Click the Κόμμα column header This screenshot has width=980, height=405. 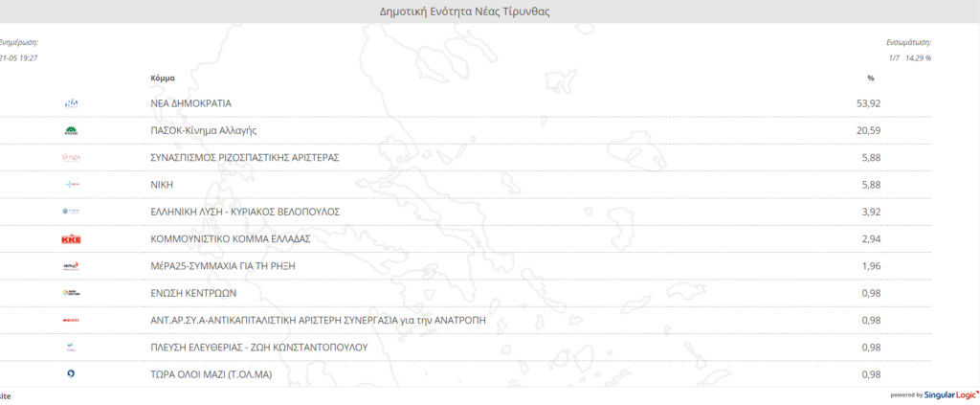point(163,79)
